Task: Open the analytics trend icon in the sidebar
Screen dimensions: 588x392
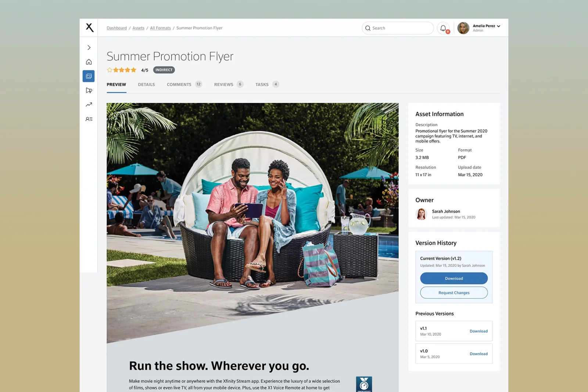Action: pos(89,105)
